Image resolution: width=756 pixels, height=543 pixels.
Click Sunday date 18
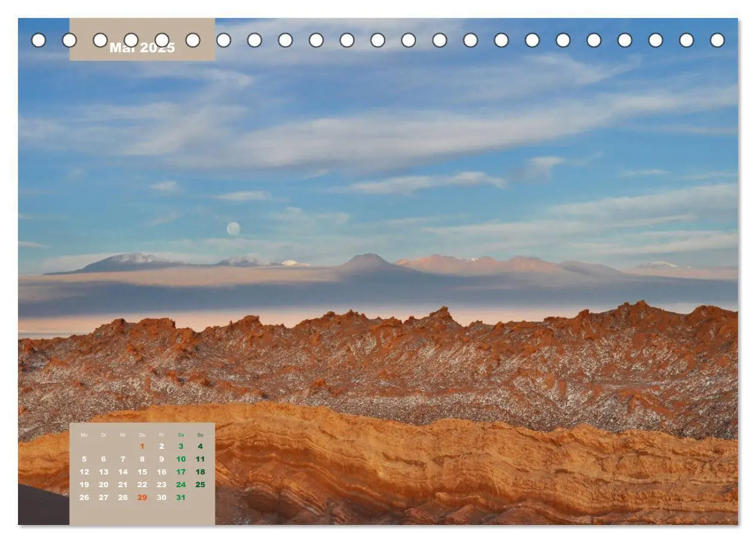click(200, 472)
